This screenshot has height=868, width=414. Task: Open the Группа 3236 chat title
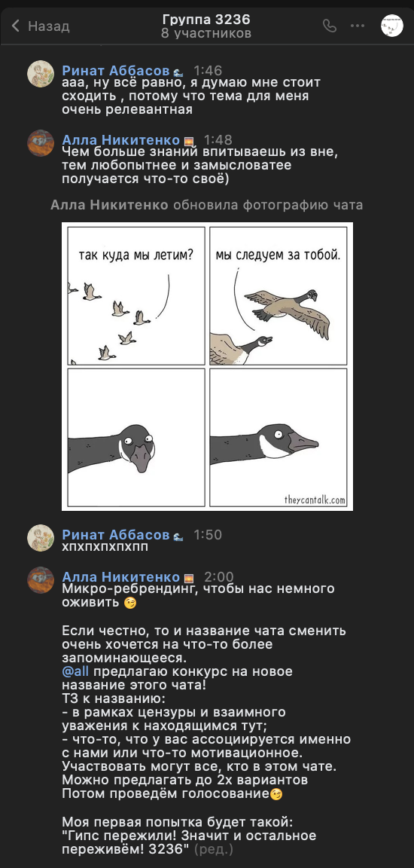[x=207, y=20]
